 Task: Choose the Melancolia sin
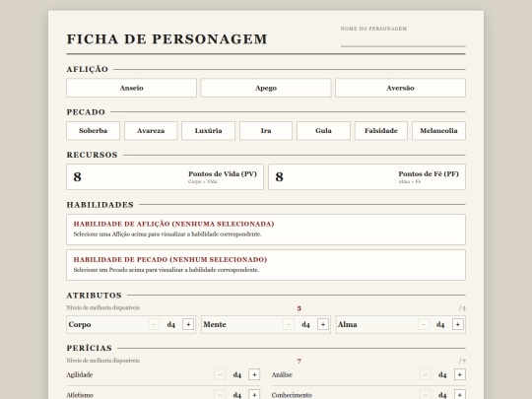click(x=438, y=131)
